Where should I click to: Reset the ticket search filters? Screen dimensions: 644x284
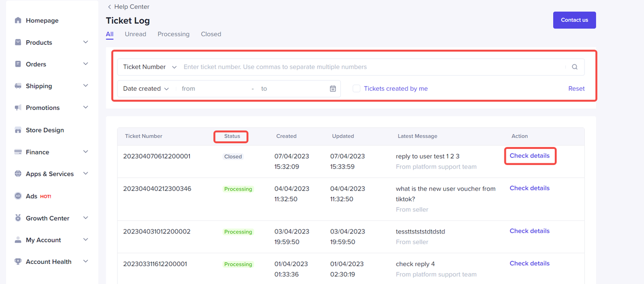coord(576,89)
